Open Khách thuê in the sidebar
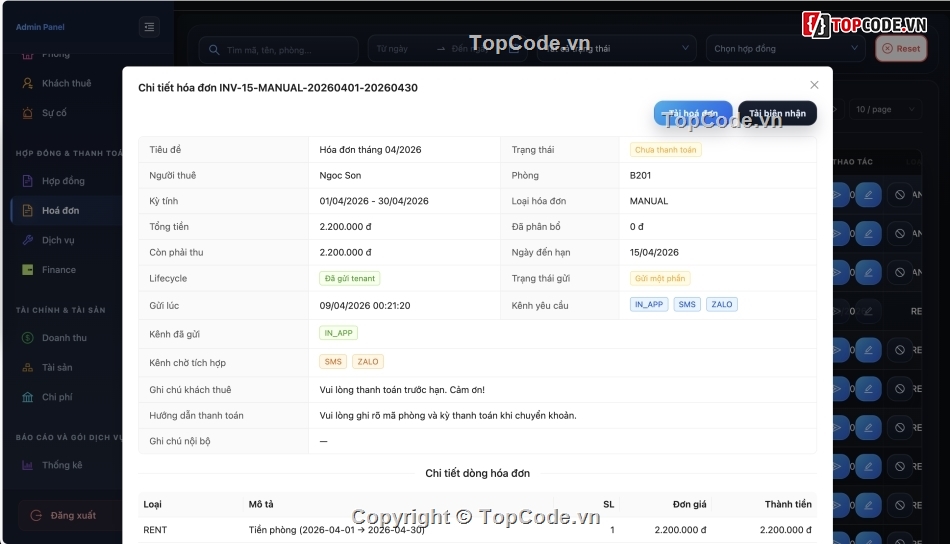950x544 pixels. point(67,83)
